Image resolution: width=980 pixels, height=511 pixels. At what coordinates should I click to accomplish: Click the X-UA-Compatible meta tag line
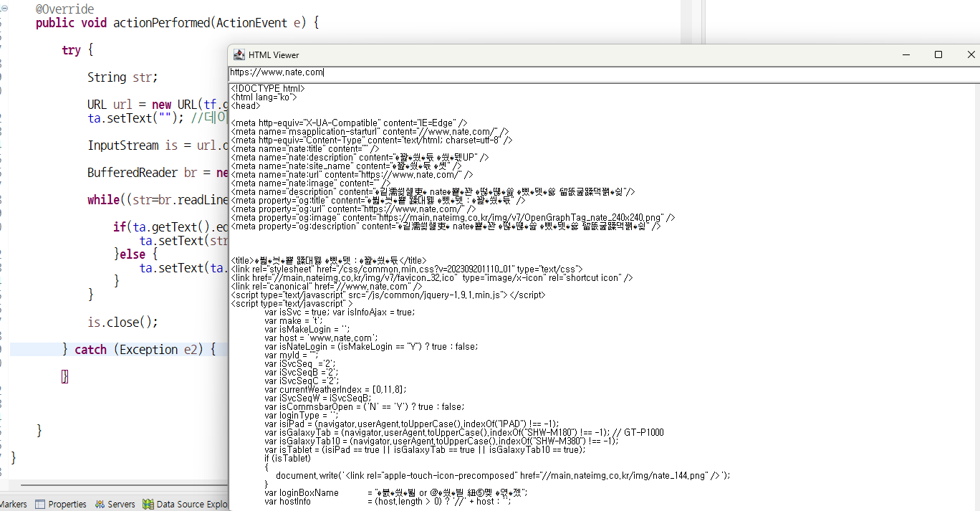pos(349,123)
